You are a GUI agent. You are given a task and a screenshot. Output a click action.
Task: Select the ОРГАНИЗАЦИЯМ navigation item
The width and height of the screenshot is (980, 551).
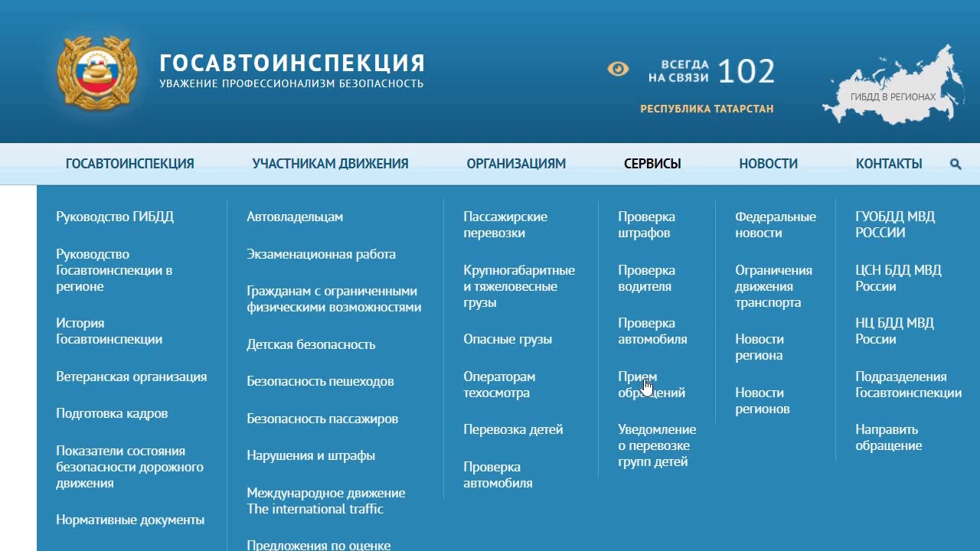pyautogui.click(x=516, y=163)
